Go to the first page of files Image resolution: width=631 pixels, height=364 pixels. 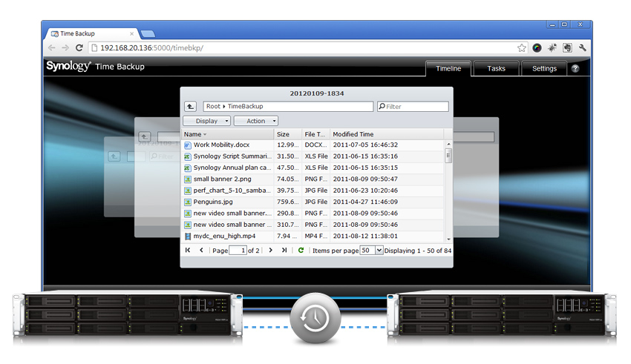coord(188,251)
